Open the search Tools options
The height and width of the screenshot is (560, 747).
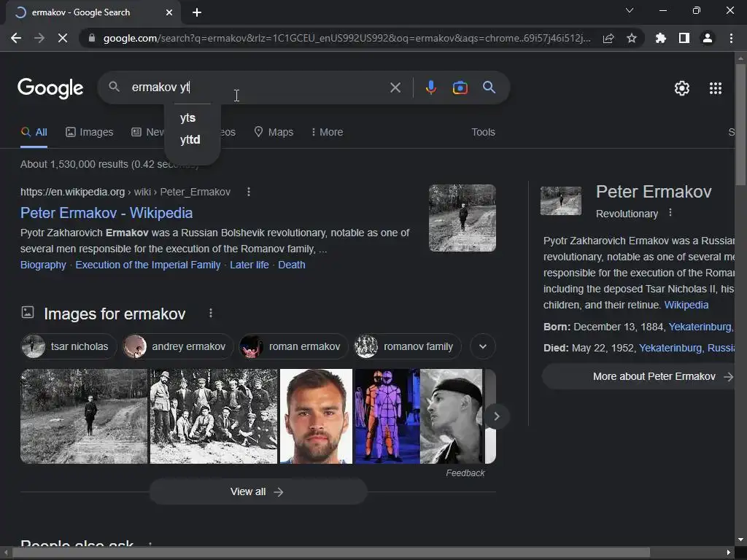pos(483,133)
